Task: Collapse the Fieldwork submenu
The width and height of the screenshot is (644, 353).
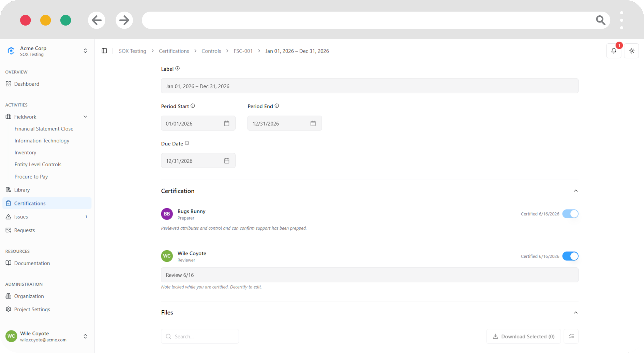Action: point(85,117)
